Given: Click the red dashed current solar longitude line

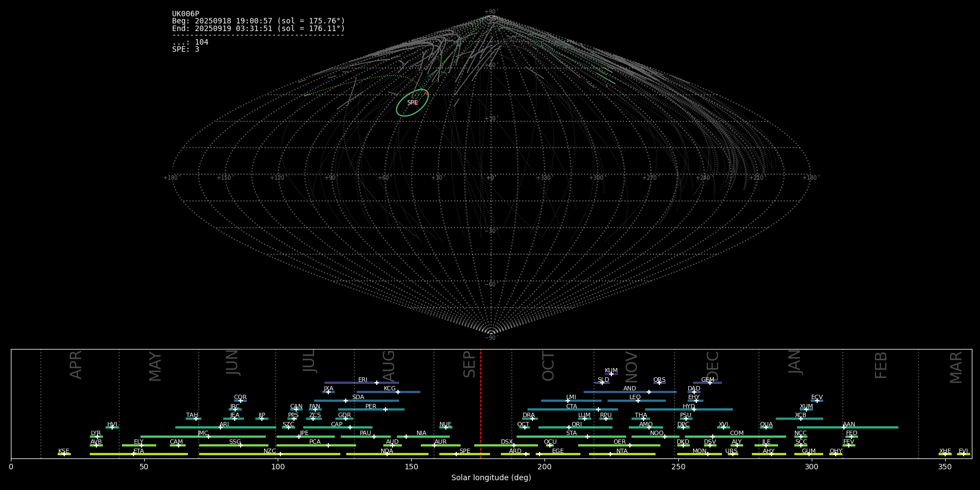Looking at the screenshot, I should click(481, 403).
